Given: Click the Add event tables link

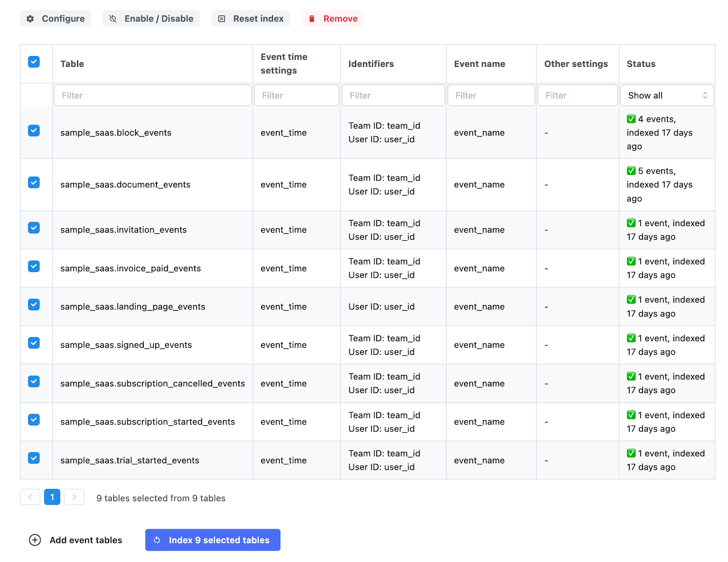Looking at the screenshot, I should point(86,540).
